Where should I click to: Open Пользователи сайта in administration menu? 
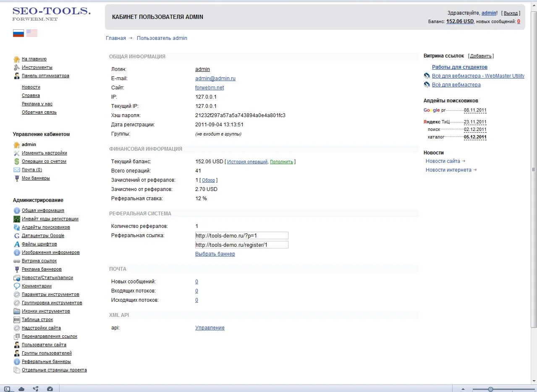44,345
